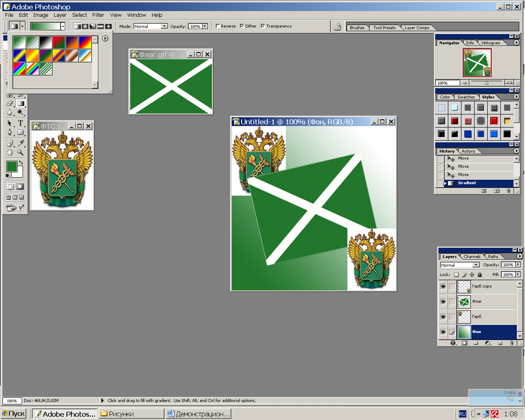Open Демонстрацион... Word taskbar button
The image size is (525, 420).
pyautogui.click(x=199, y=414)
